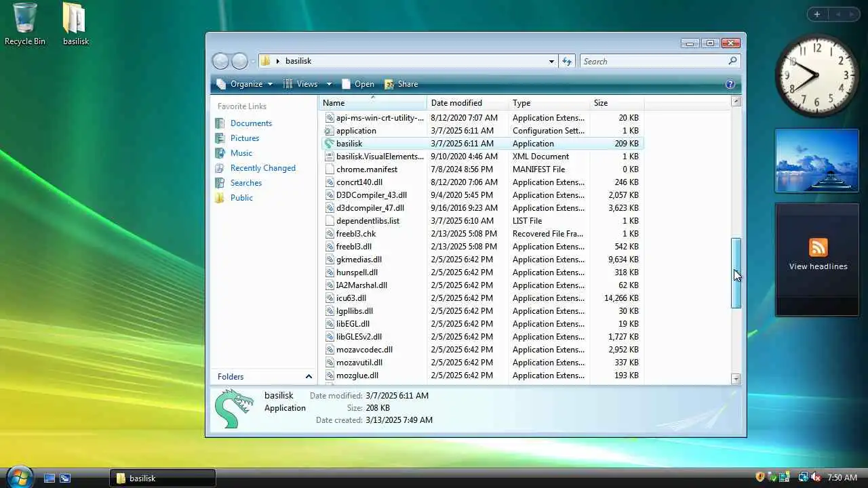Select the file hunspell.dll
The width and height of the screenshot is (868, 488).
pyautogui.click(x=357, y=272)
